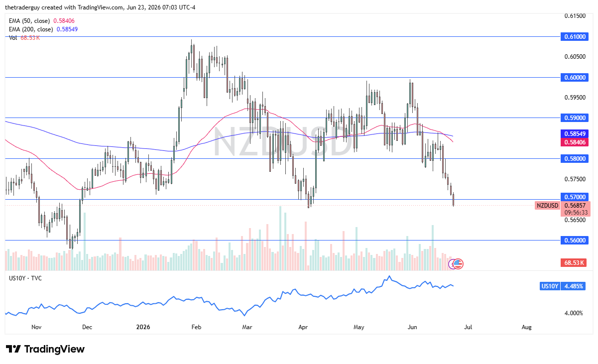Click the blue US10Y axis tag
This screenshot has height=364, width=598.
550,286
